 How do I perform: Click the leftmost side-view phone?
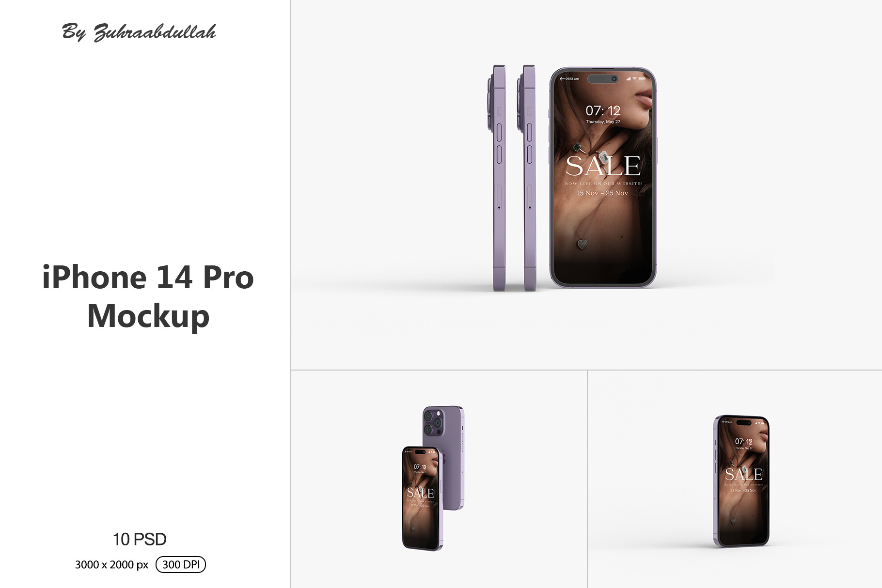498,178
